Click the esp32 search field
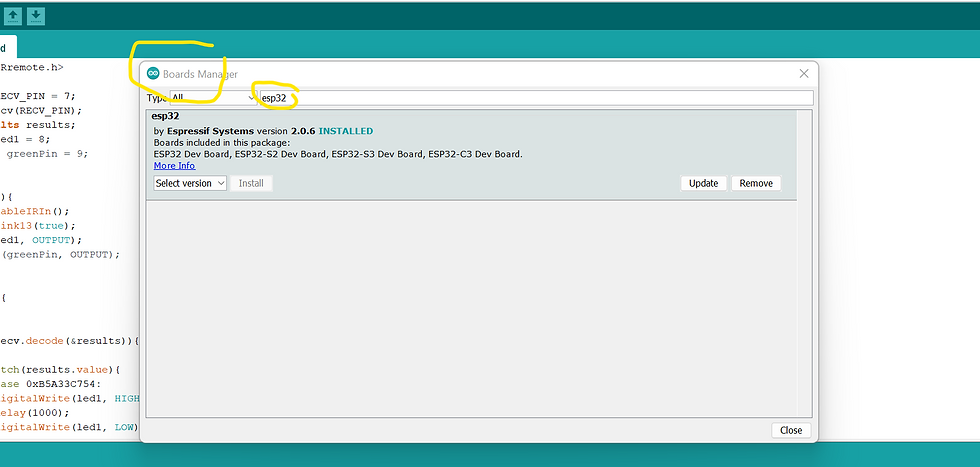Image resolution: width=980 pixels, height=467 pixels. click(x=536, y=98)
